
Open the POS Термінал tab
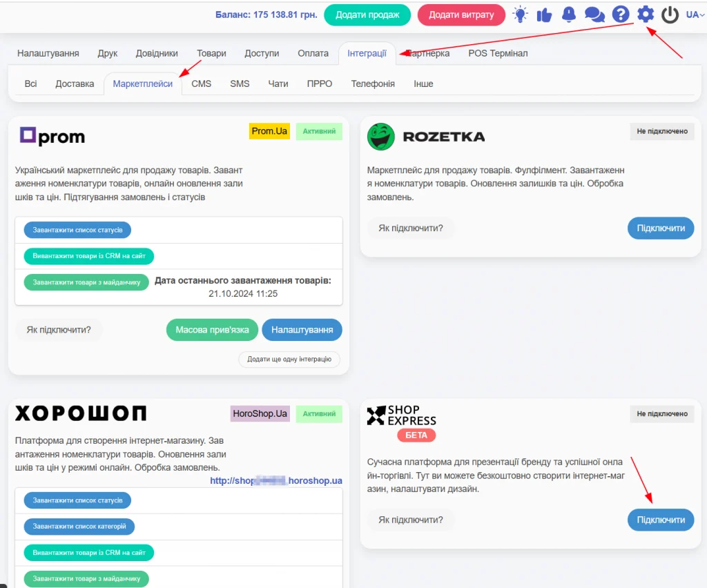pos(498,53)
